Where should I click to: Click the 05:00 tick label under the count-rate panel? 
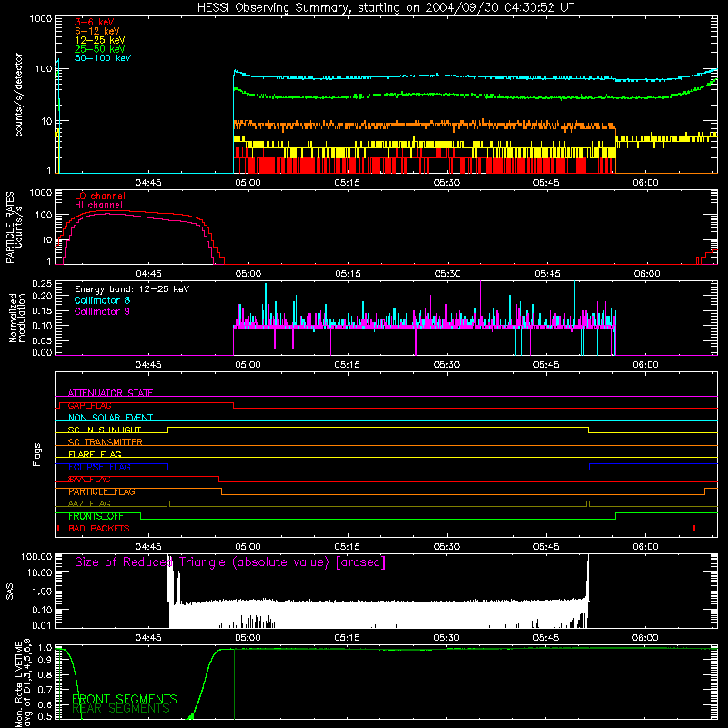click(x=248, y=183)
